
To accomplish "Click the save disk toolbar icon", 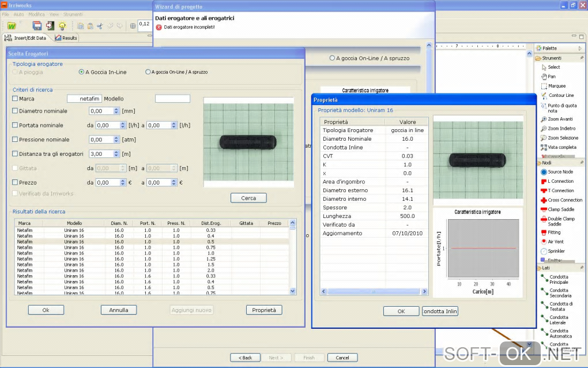I will (37, 25).
